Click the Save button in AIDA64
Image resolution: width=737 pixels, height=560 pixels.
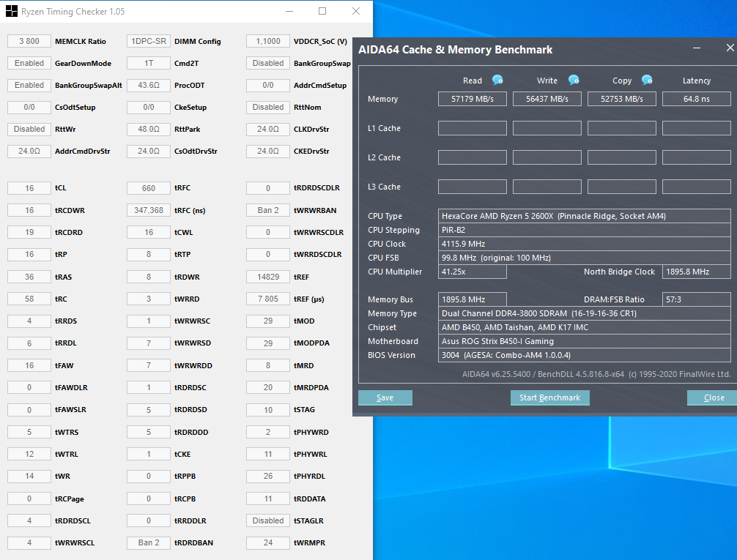385,397
